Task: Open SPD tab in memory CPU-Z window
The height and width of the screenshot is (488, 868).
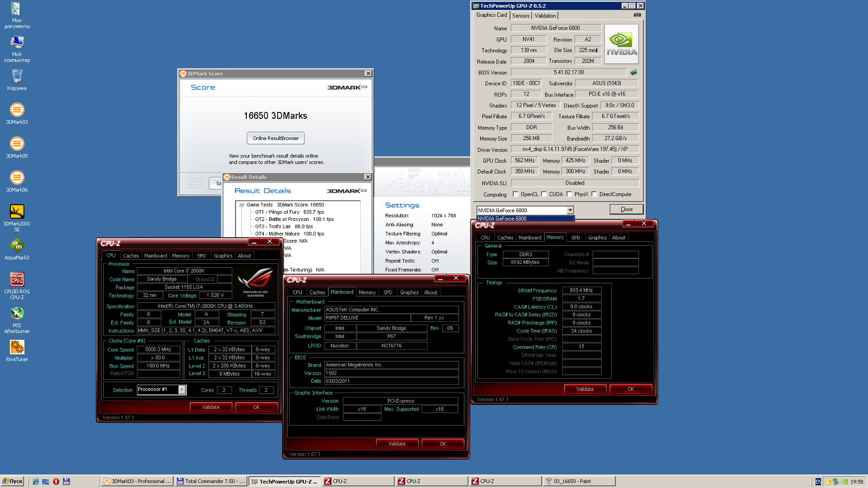Action: coord(576,238)
